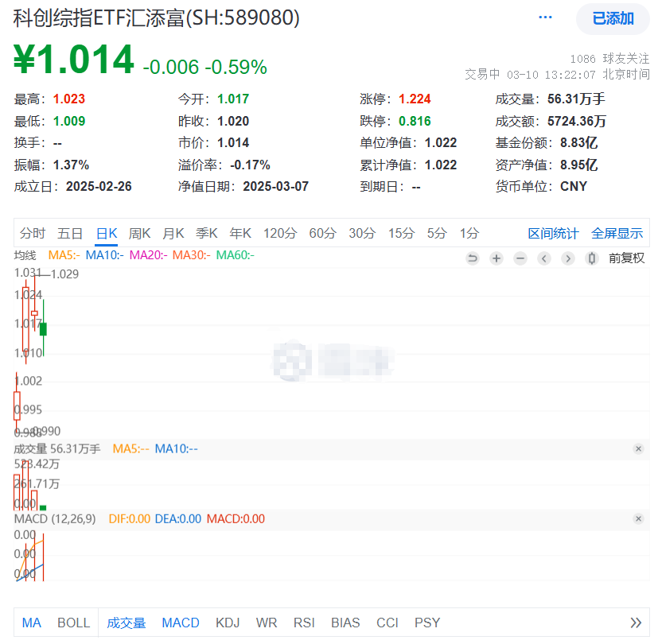
Task: Reset the chart view with undo icon
Action: tap(472, 258)
